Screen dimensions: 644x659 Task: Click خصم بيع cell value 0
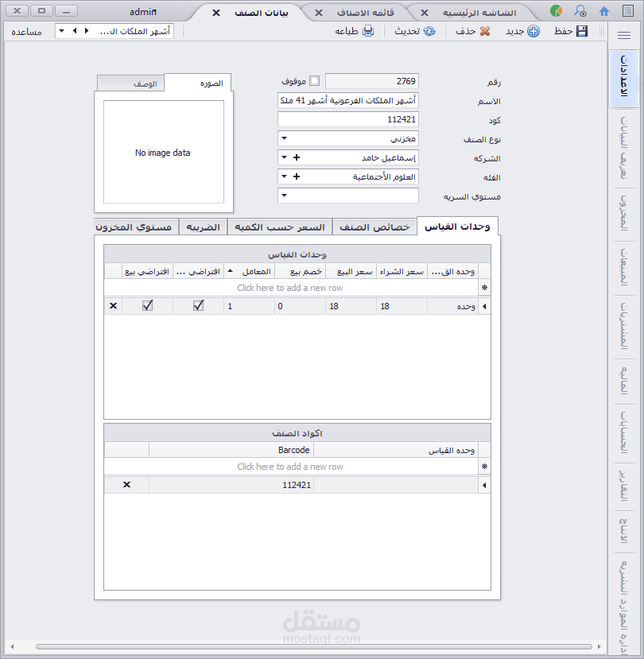[x=301, y=306]
